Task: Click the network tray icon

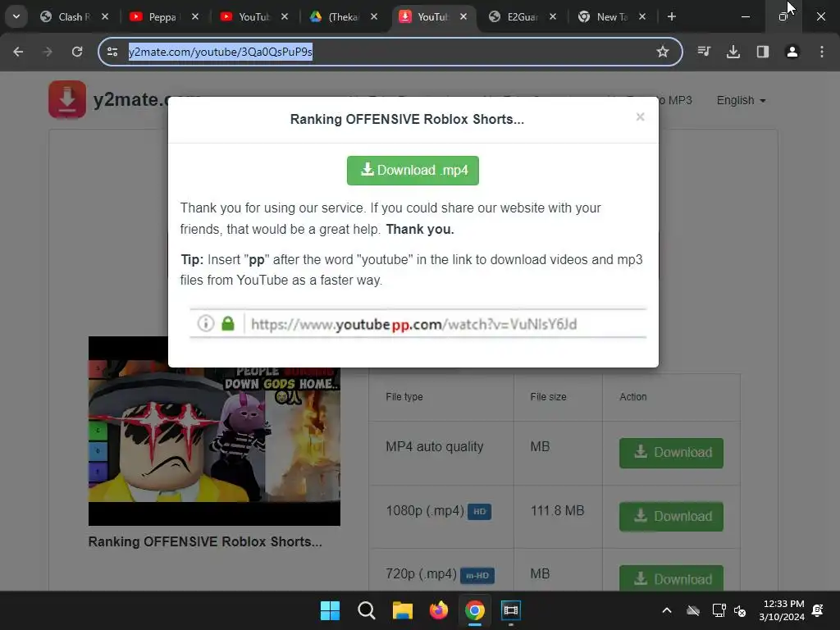Action: point(719,610)
